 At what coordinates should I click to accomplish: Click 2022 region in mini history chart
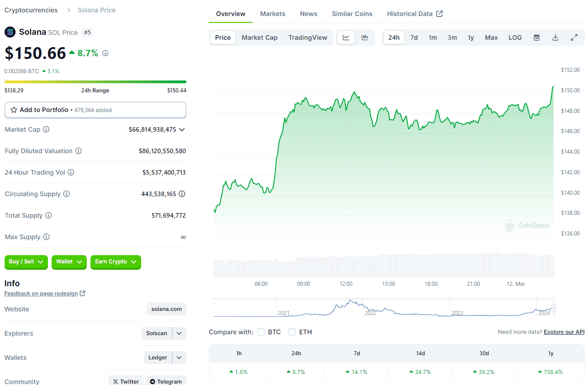coord(407,308)
